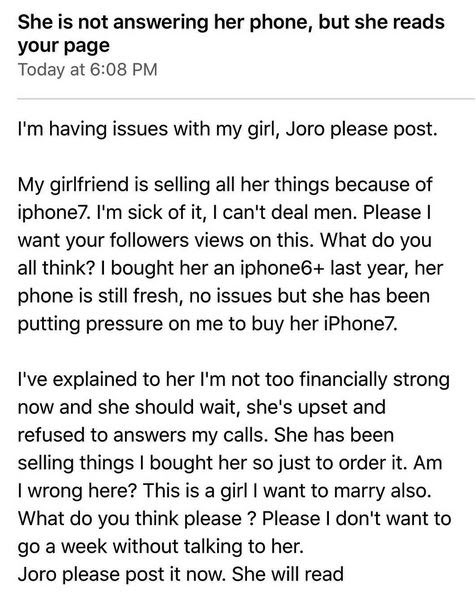
Task: Click the "Today at 6:08 PM" timestamp
Action: (x=88, y=70)
